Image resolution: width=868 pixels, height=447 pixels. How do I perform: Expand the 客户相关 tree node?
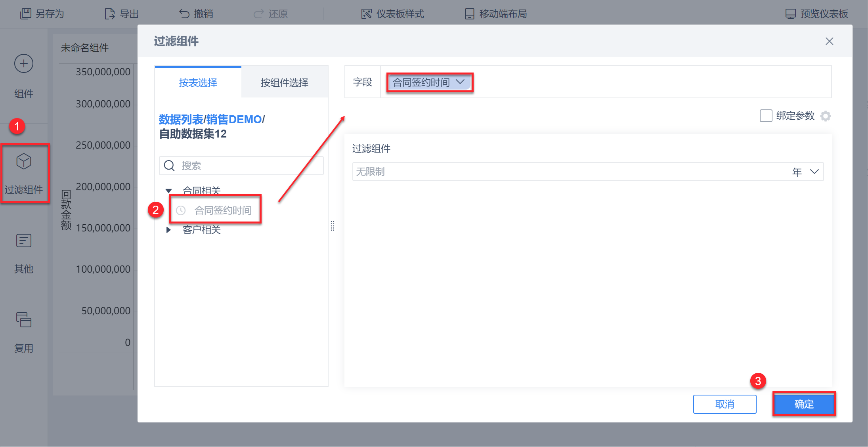[x=168, y=230]
